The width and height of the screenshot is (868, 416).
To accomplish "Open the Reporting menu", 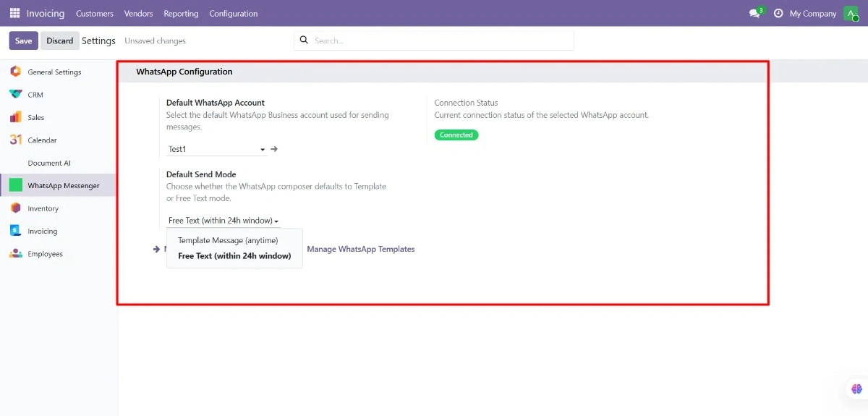I will click(181, 13).
